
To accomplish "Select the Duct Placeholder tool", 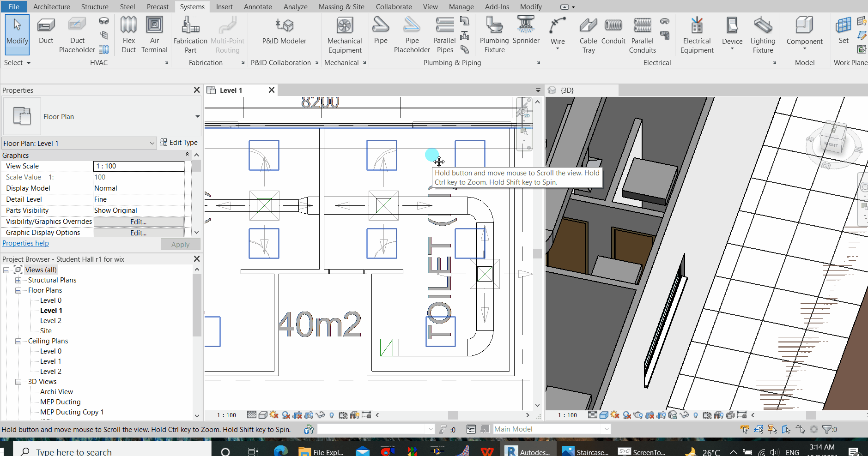I will tap(77, 35).
